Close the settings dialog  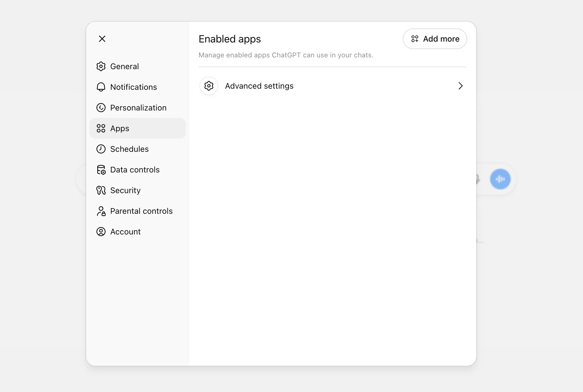[x=102, y=38]
